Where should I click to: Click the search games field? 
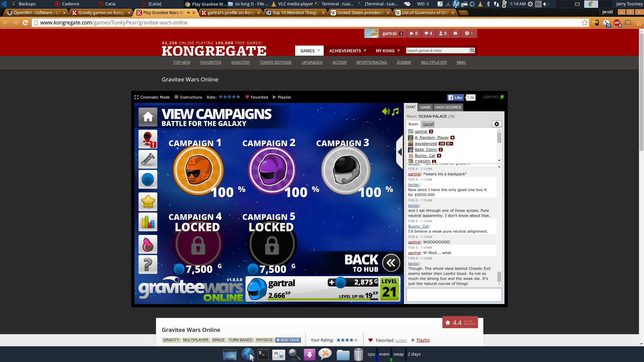pyautogui.click(x=437, y=51)
